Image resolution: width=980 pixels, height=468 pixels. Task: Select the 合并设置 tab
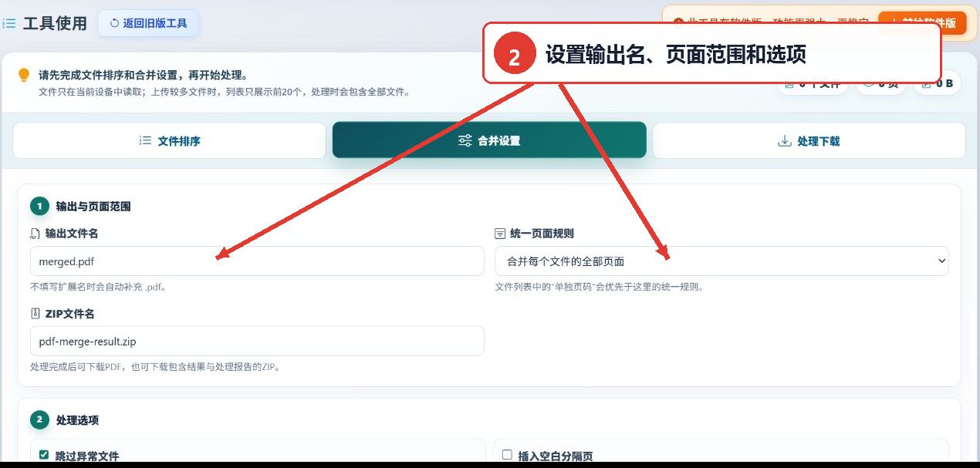pos(489,140)
